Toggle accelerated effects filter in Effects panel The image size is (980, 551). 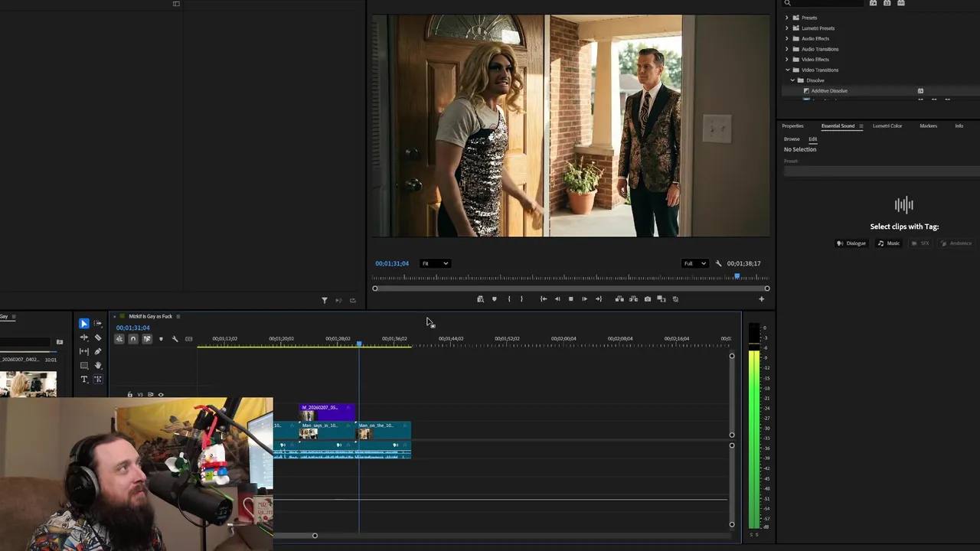coord(873,3)
